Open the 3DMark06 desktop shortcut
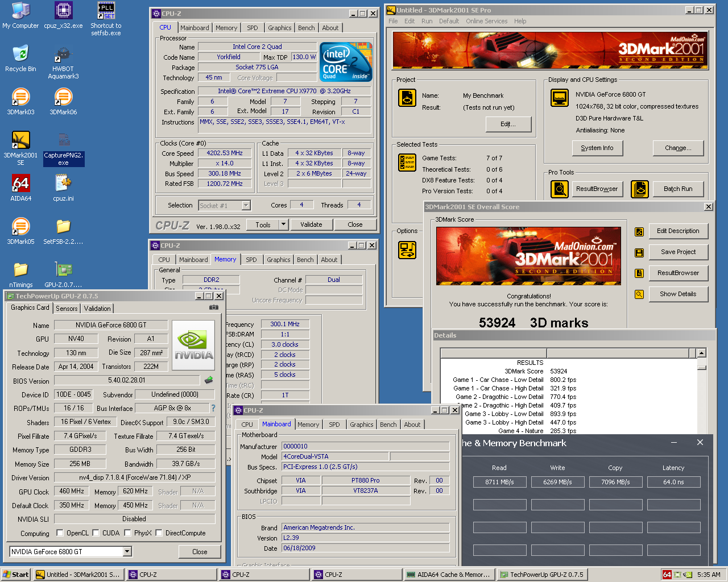The width and height of the screenshot is (728, 582). (63, 97)
